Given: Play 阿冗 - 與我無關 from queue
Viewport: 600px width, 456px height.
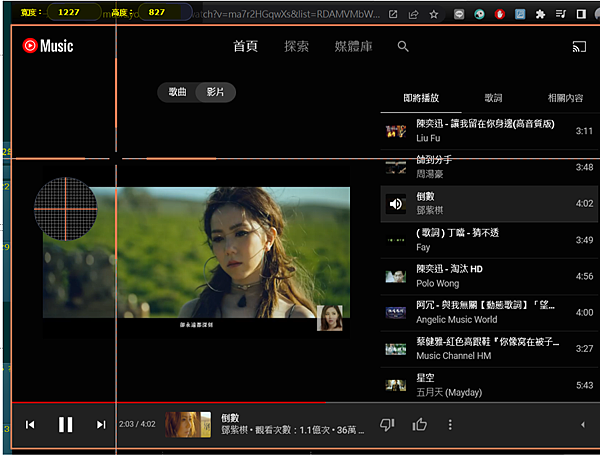Looking at the screenshot, I should [489, 313].
